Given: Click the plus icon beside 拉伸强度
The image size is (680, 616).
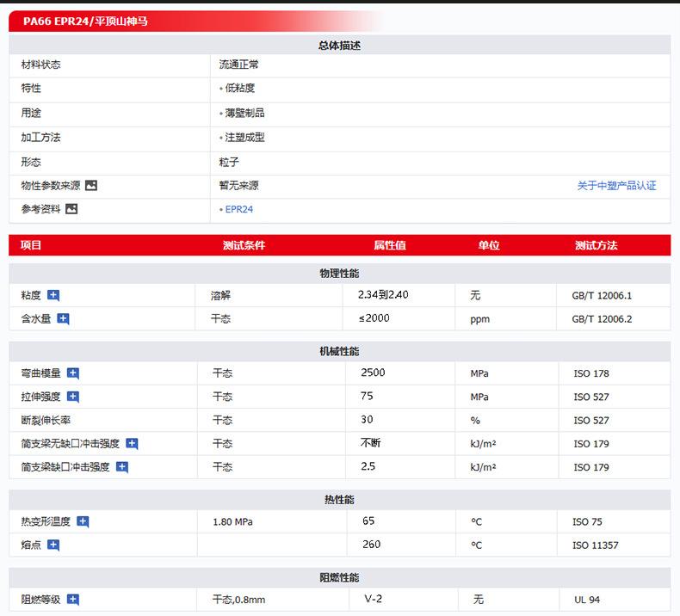Looking at the screenshot, I should [x=73, y=397].
